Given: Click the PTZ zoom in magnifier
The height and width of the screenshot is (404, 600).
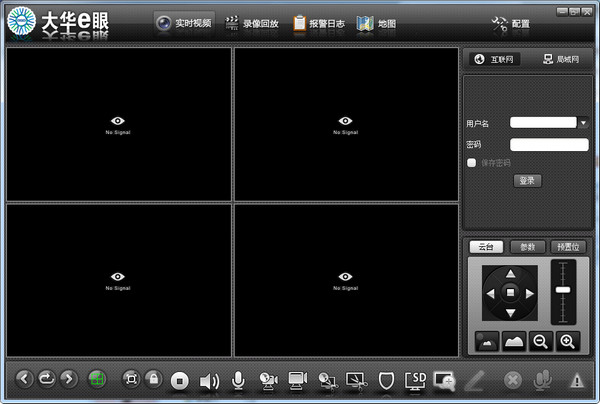Looking at the screenshot, I should coord(567,341).
